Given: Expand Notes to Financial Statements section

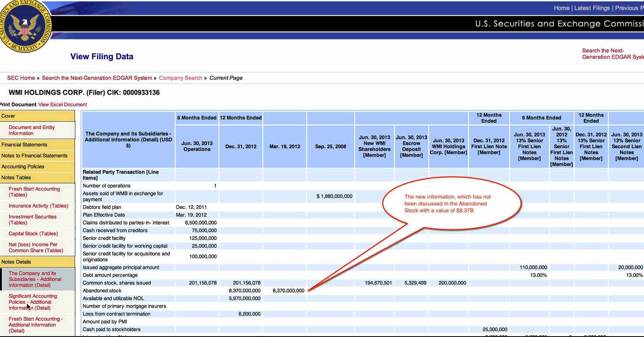Looking at the screenshot, I should click(38, 156).
